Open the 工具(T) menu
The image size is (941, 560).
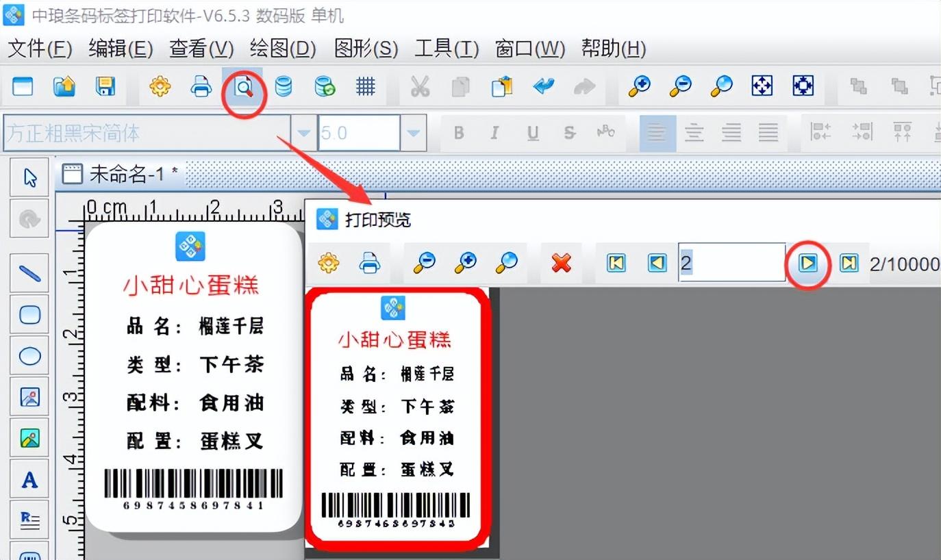(447, 49)
